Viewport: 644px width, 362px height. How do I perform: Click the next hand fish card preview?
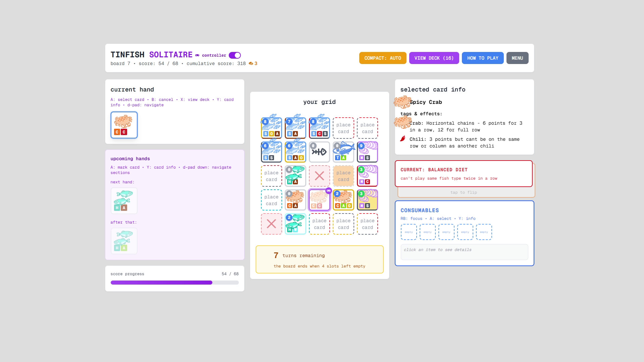pos(124,201)
